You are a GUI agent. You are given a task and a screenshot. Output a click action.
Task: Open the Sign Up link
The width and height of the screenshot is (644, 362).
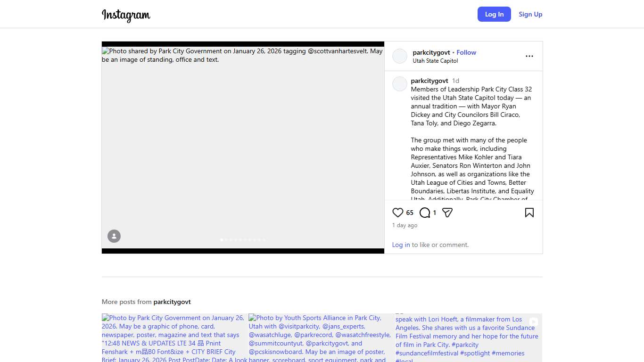pos(530,14)
